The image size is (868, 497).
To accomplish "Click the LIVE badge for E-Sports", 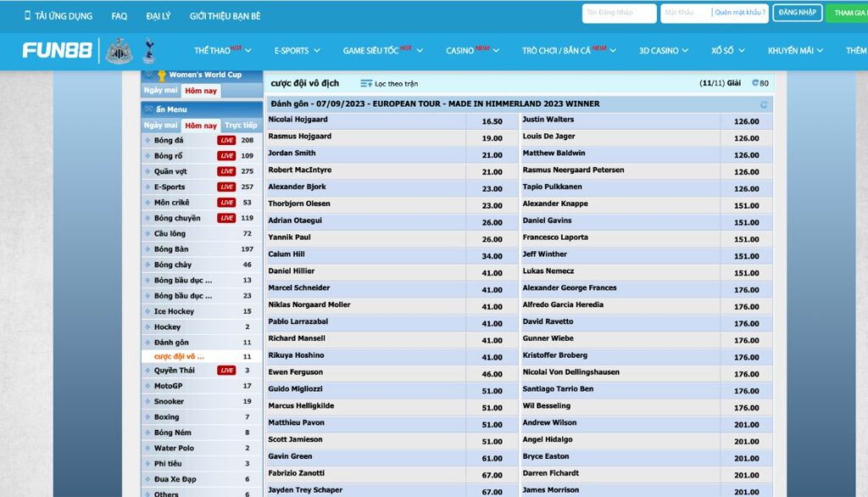I will tap(226, 187).
